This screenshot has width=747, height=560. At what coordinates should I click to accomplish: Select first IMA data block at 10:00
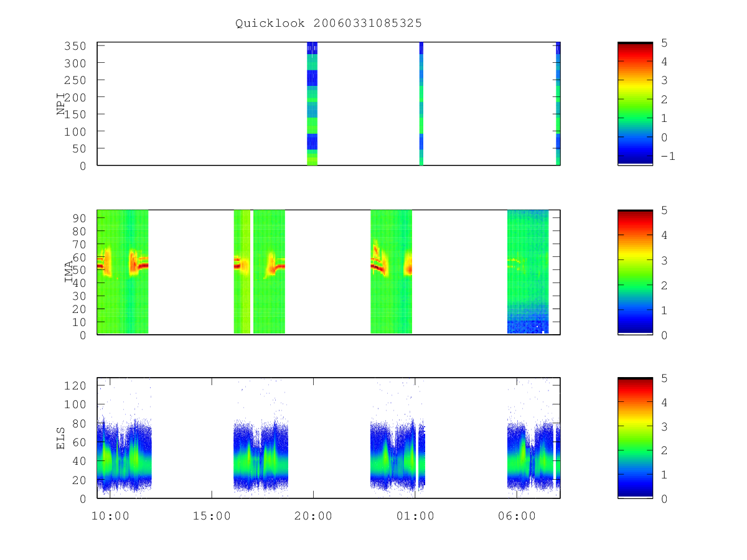click(x=123, y=272)
